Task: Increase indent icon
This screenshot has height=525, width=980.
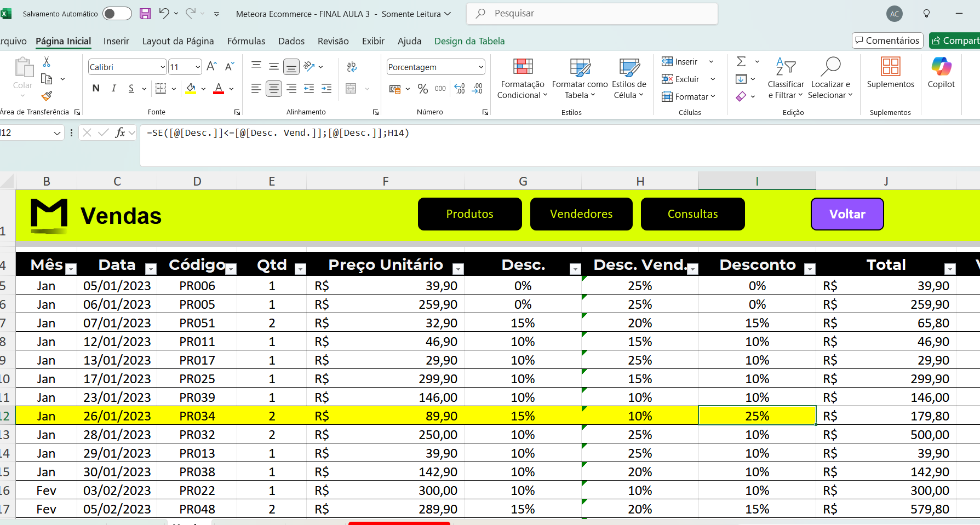Action: pyautogui.click(x=326, y=88)
